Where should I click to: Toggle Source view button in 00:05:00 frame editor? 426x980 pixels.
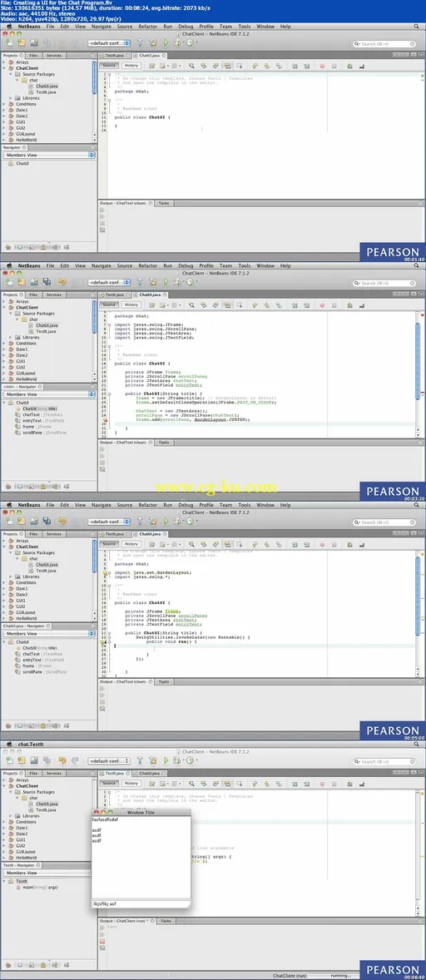pos(109,544)
